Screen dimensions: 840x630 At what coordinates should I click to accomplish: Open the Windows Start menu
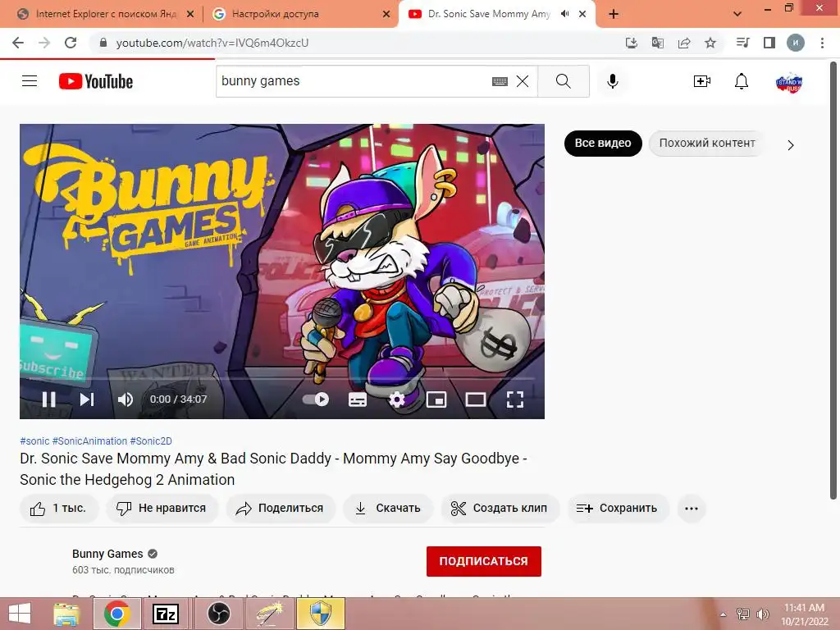[20, 614]
